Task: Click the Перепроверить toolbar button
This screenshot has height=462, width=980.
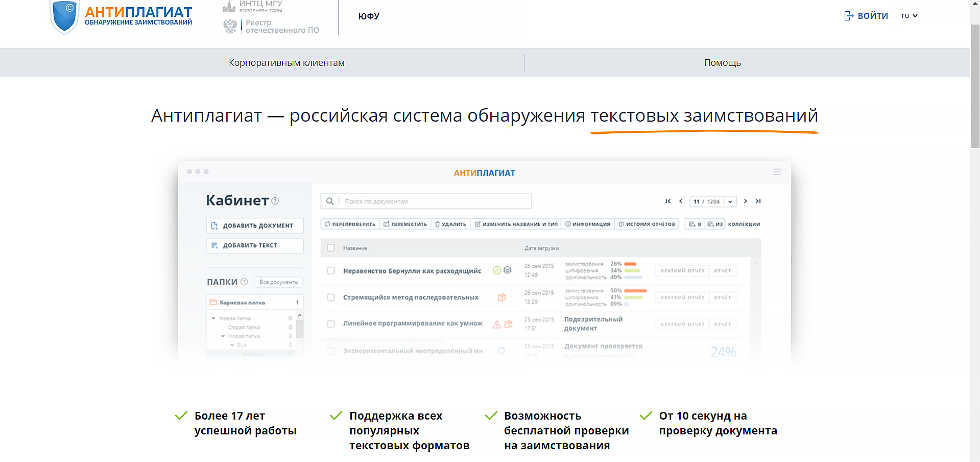Action: click(x=350, y=224)
